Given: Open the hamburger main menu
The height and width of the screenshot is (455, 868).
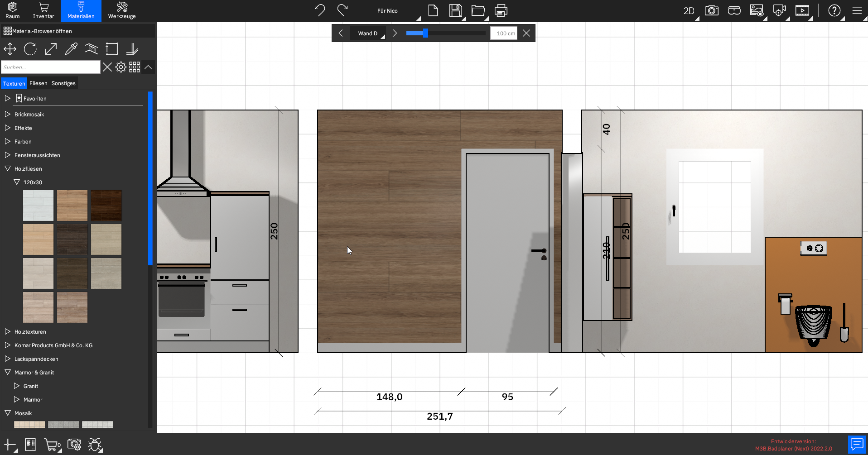Looking at the screenshot, I should (857, 10).
